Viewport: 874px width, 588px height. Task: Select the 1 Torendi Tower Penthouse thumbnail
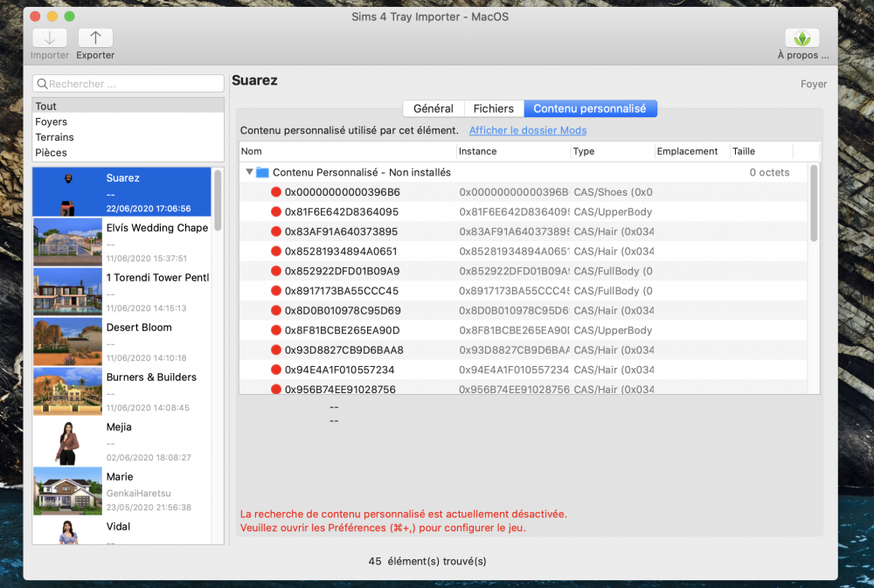67,292
